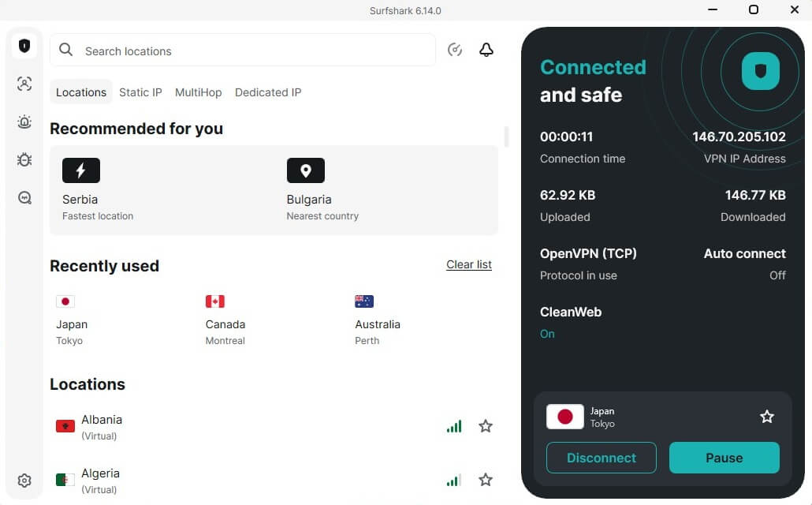Maximize the Surfshark window
Screen dimensions: 812x505
(754, 9)
